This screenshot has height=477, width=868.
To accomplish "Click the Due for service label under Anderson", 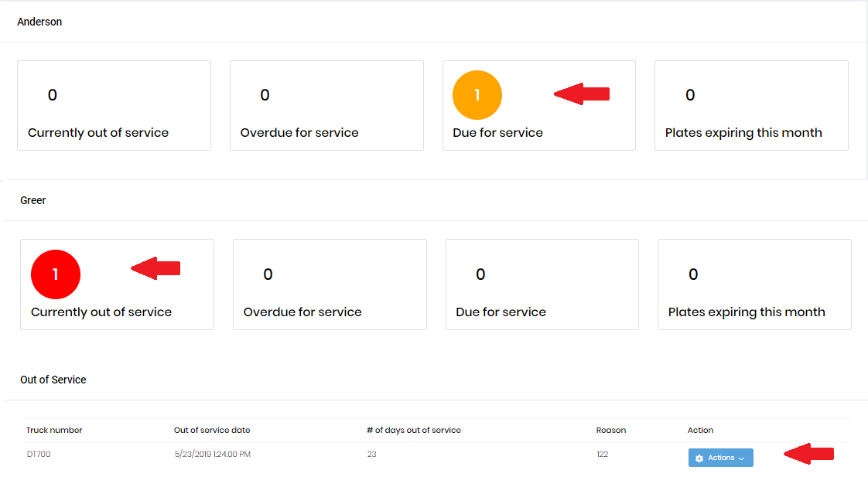I will coord(497,133).
